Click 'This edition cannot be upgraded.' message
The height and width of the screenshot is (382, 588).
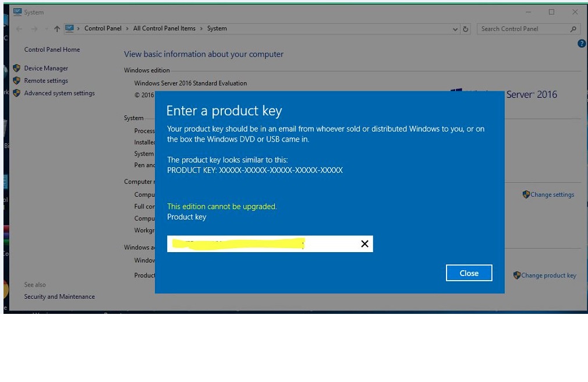pyautogui.click(x=222, y=206)
